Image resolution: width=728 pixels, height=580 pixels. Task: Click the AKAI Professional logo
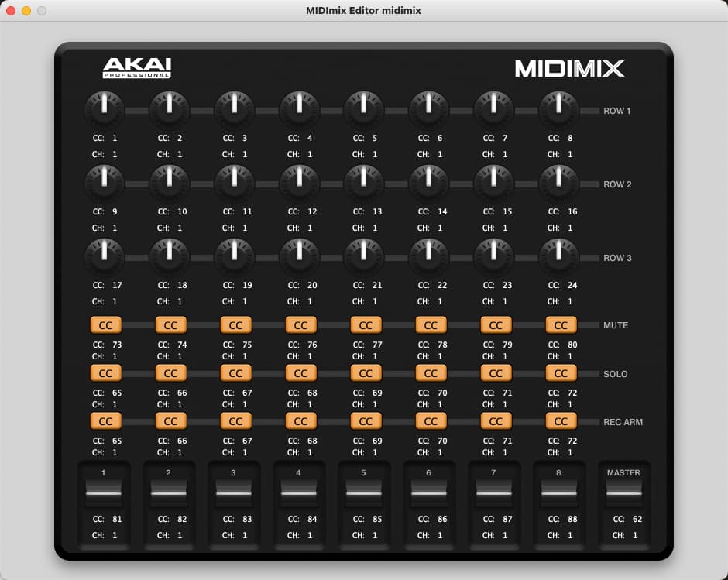pos(137,68)
